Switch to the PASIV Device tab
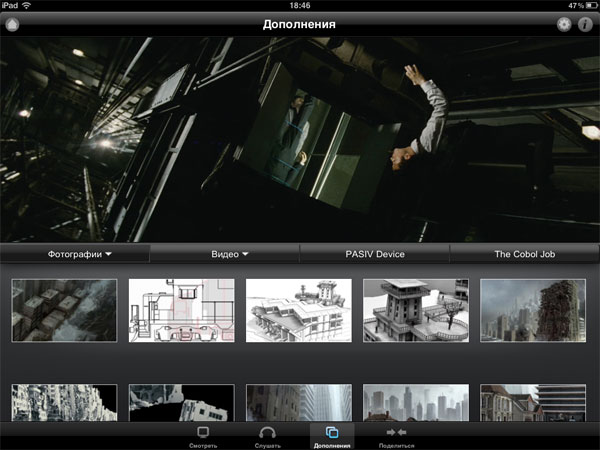600x450 pixels. (x=375, y=254)
